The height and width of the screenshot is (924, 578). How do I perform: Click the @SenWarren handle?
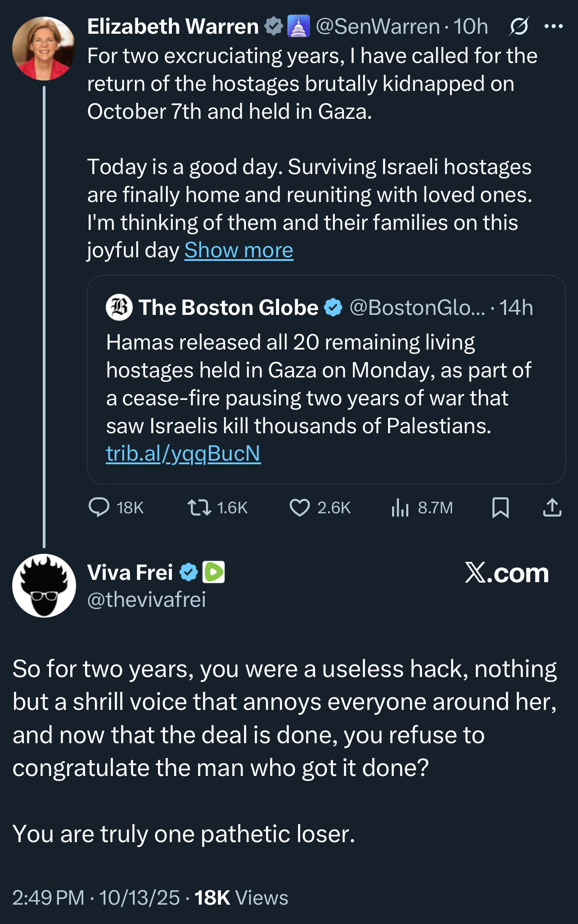pos(378,27)
